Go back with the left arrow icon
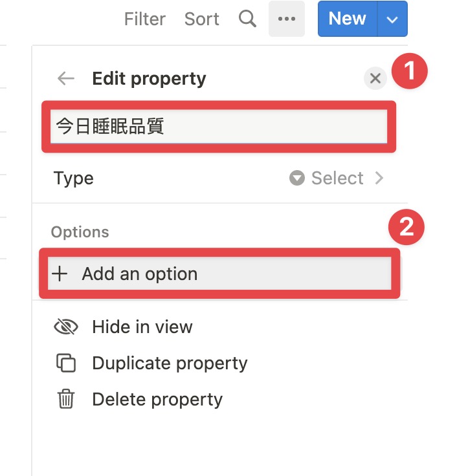This screenshot has width=457, height=476. 66,79
